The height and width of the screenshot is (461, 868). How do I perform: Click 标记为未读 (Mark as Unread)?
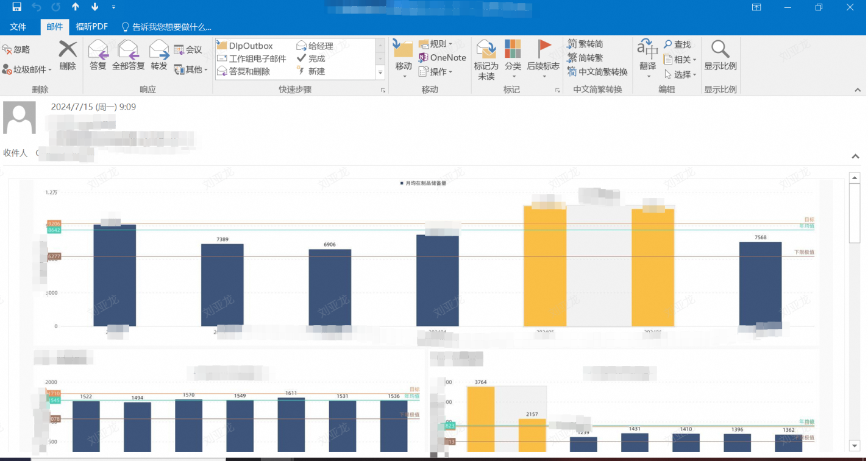486,59
